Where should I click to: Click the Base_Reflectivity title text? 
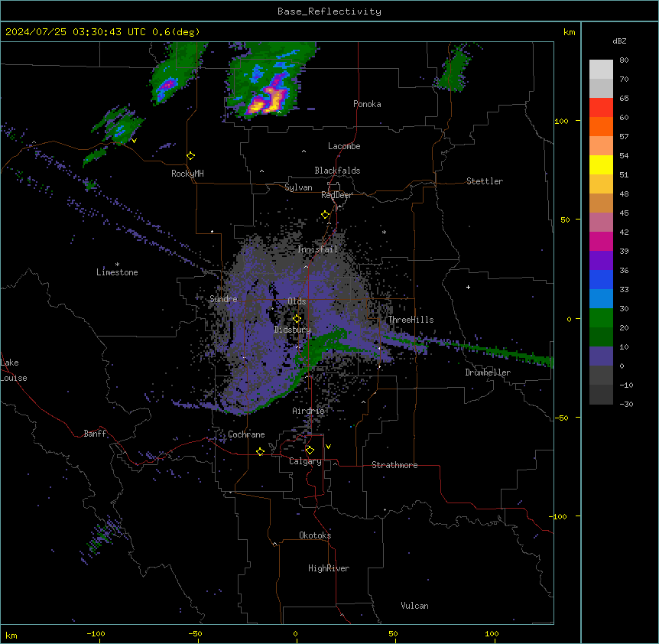pyautogui.click(x=329, y=11)
